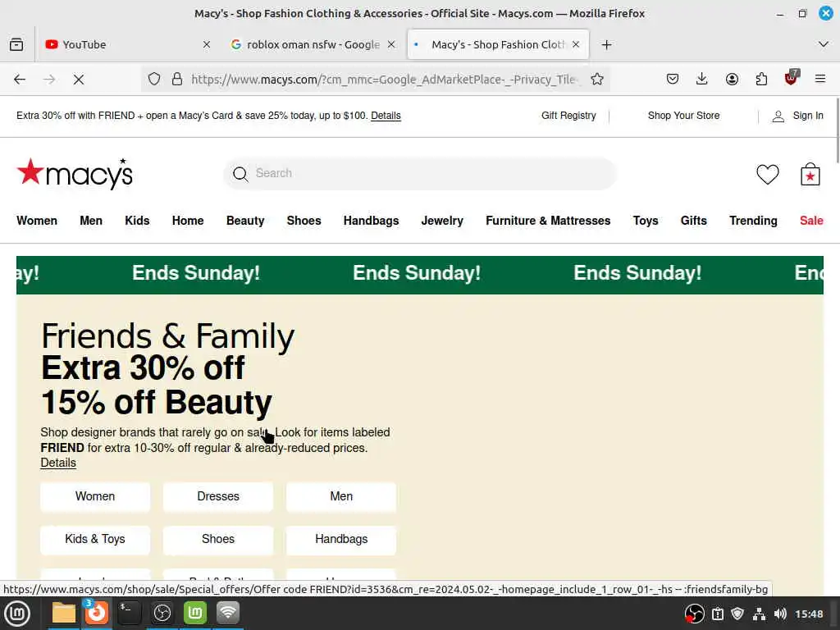This screenshot has width=840, height=630.
Task: Open a new tab with the plus icon
Action: tap(606, 44)
